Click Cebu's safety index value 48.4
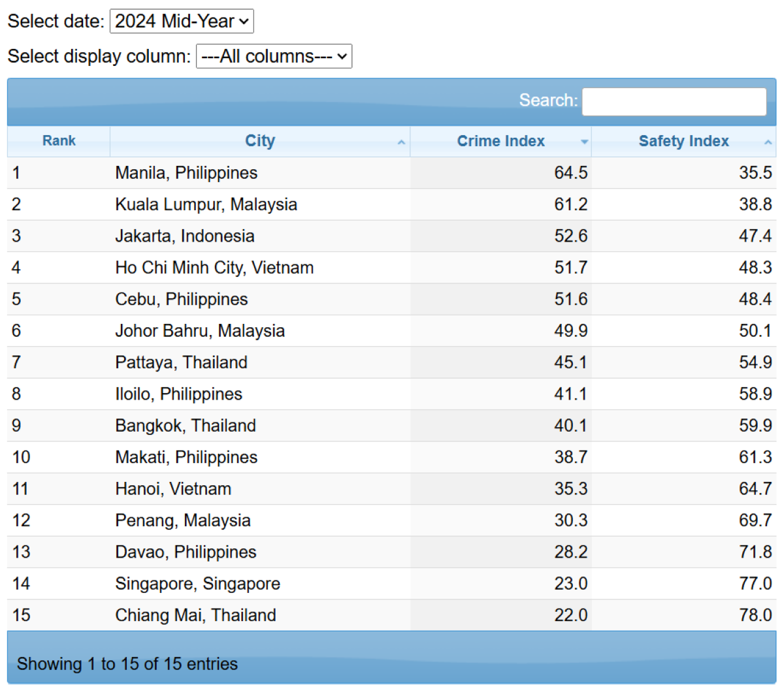 (755, 299)
